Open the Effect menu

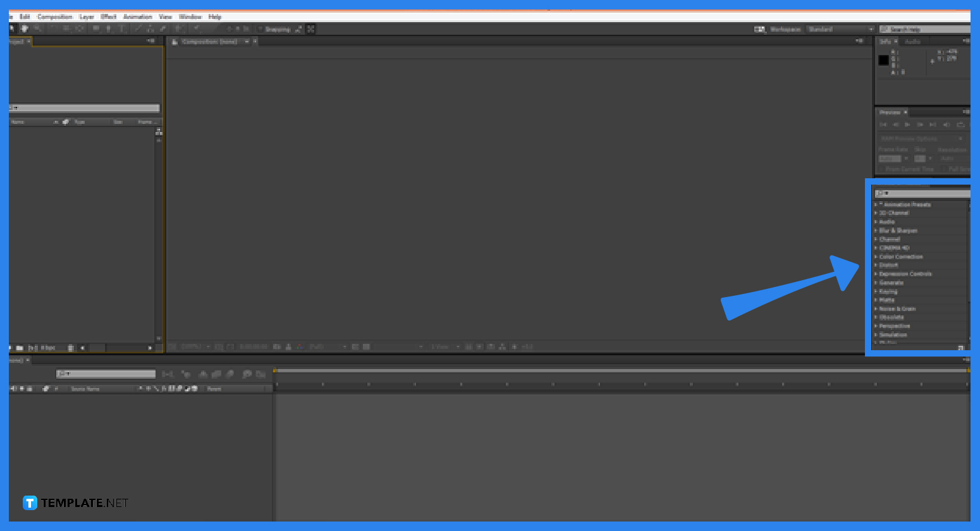click(x=108, y=16)
